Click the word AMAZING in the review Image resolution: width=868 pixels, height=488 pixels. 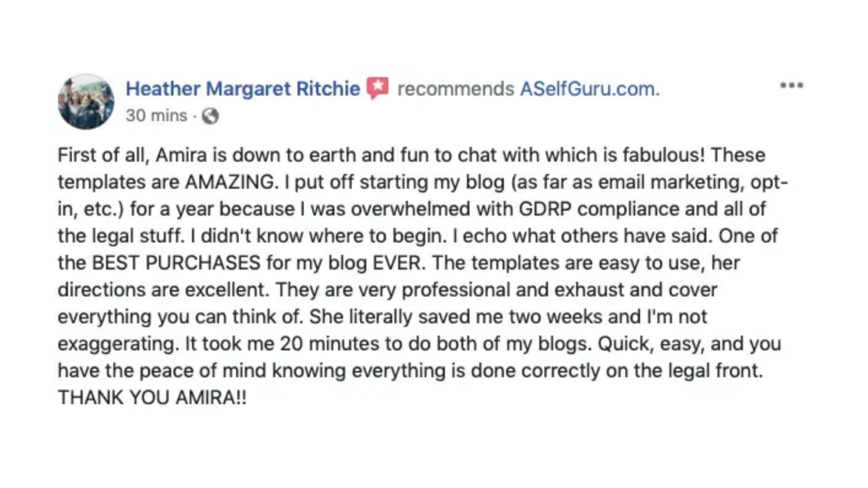(x=230, y=182)
